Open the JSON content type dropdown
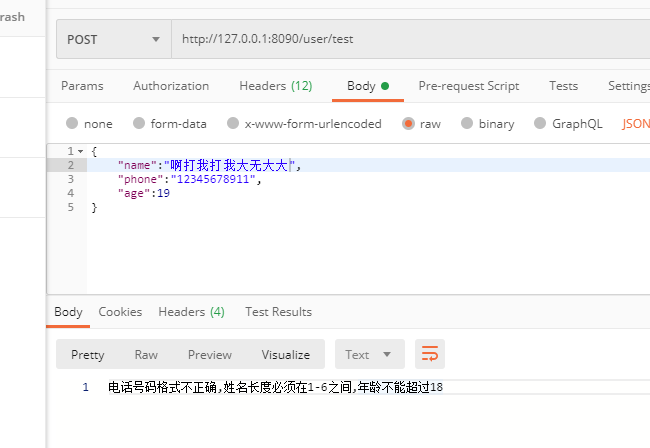Viewport: 650px width, 448px height. tap(635, 124)
